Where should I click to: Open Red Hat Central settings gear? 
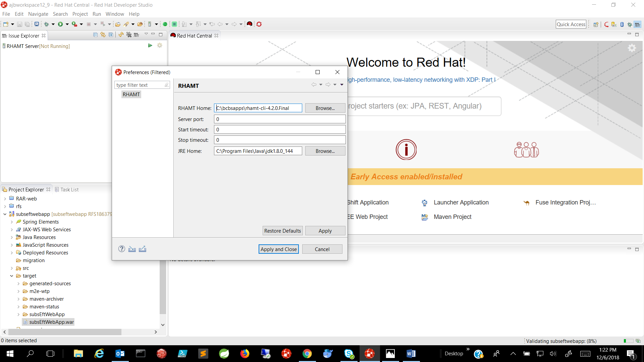click(632, 48)
